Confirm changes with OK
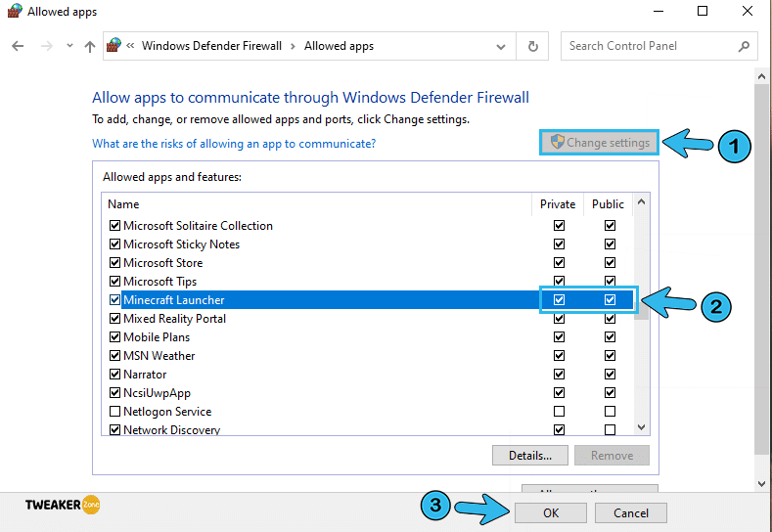This screenshot has height=532, width=772. click(x=551, y=512)
